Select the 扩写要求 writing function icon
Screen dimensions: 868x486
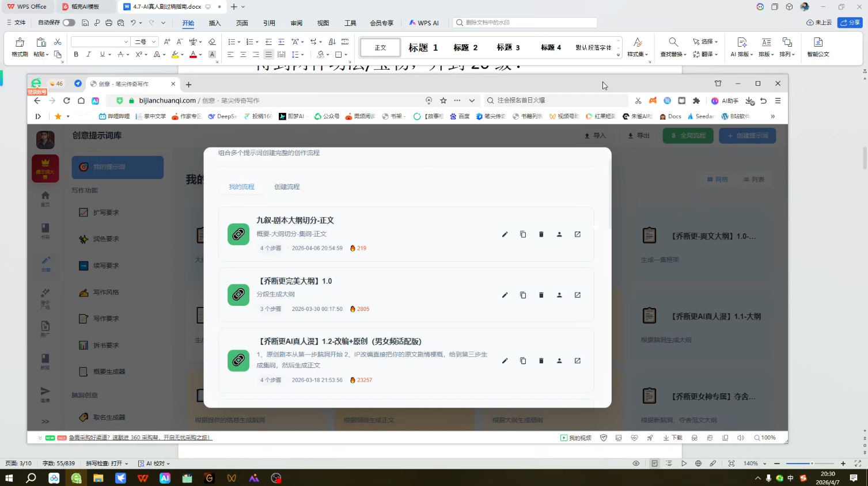pos(84,212)
